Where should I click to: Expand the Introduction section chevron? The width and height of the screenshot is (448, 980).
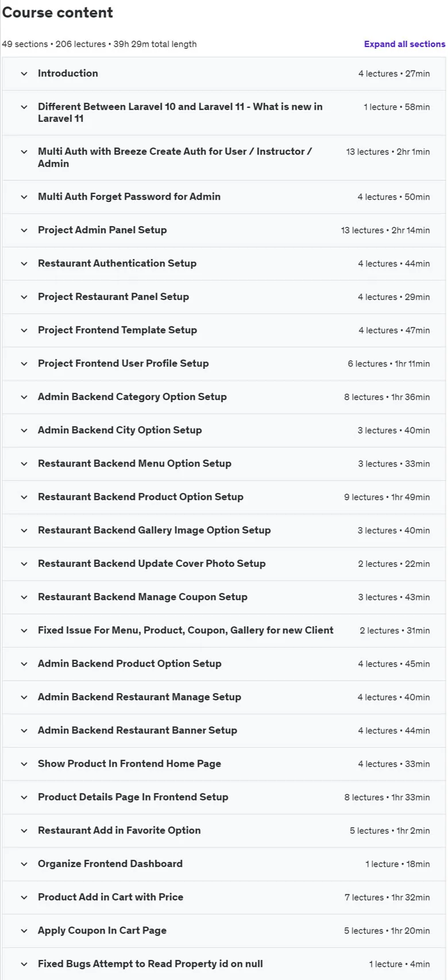[x=24, y=73]
